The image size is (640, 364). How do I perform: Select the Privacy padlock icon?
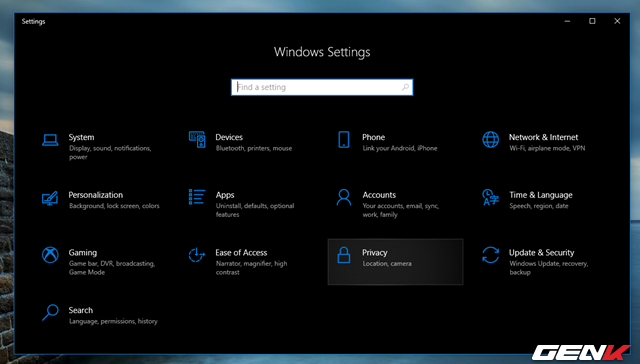(x=344, y=255)
